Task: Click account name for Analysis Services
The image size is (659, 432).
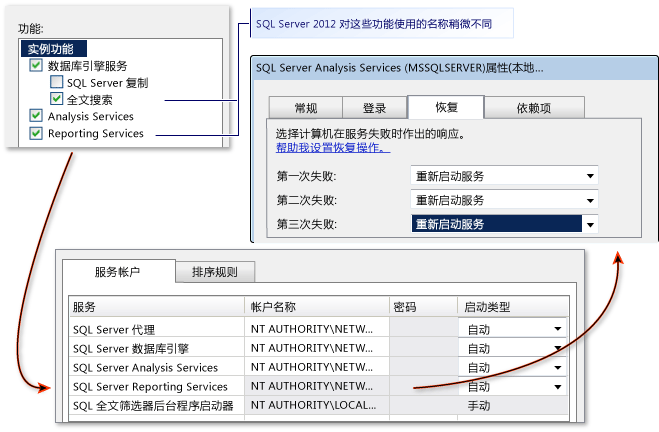Action: [x=317, y=367]
